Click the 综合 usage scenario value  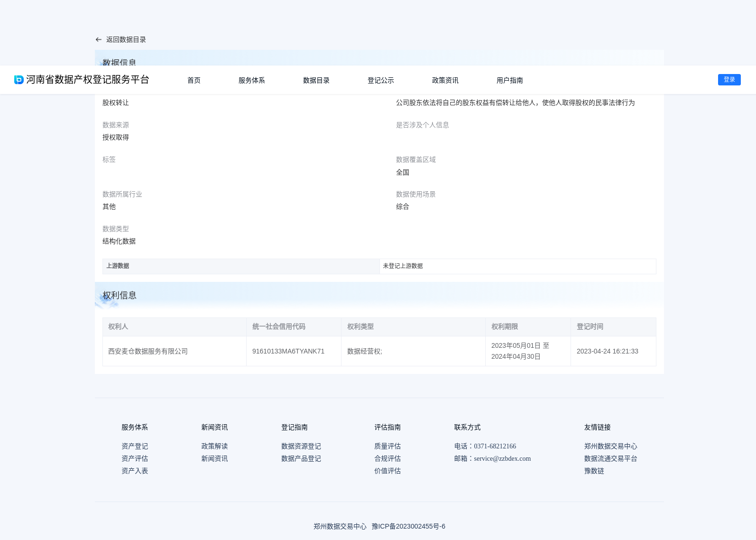pyautogui.click(x=403, y=206)
